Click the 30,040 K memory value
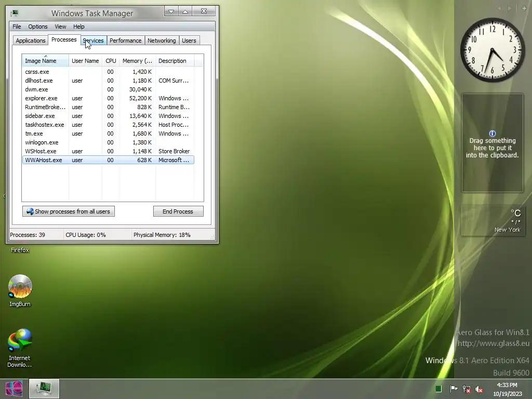This screenshot has height=399, width=532. pyautogui.click(x=140, y=89)
